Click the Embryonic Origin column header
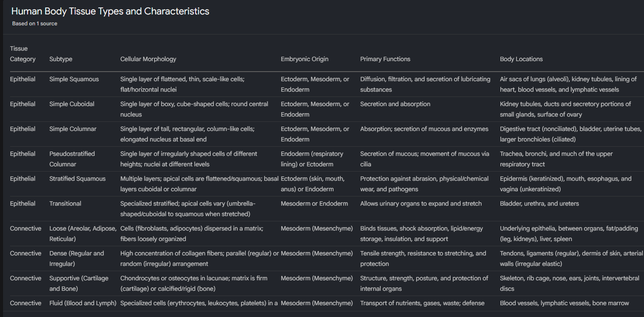The height and width of the screenshot is (317, 644). pyautogui.click(x=304, y=59)
